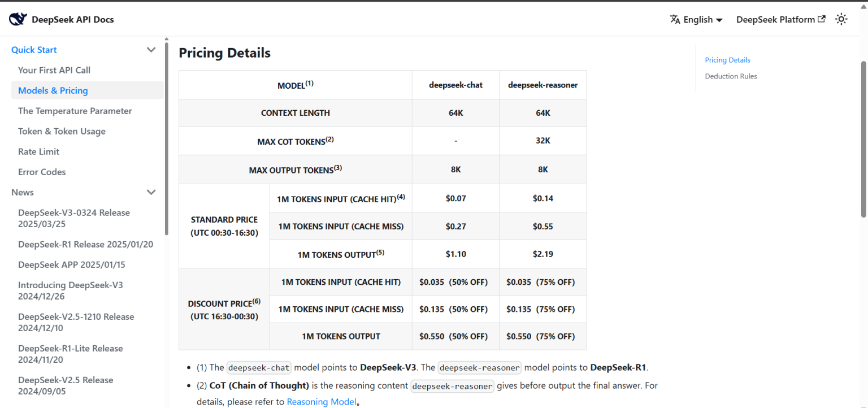Jump to Deduction Rules via right sidebar
This screenshot has width=868, height=408.
731,76
